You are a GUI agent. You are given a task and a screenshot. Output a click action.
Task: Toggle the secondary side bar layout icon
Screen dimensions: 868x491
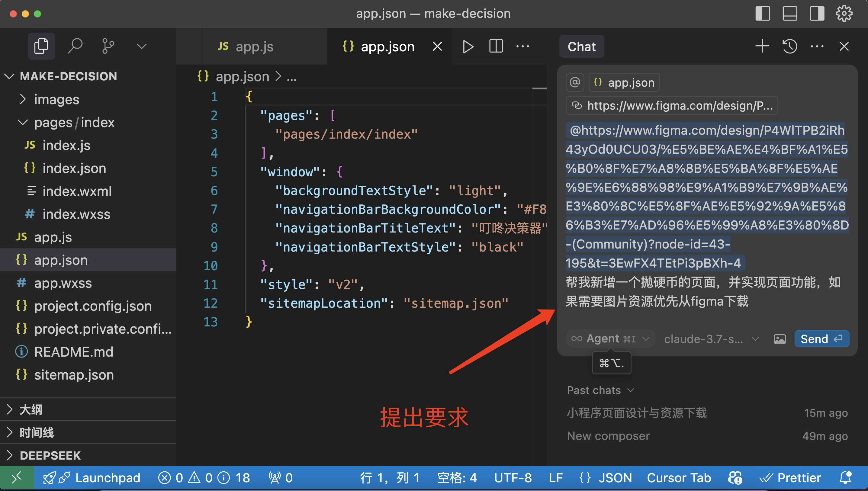pyautogui.click(x=817, y=14)
